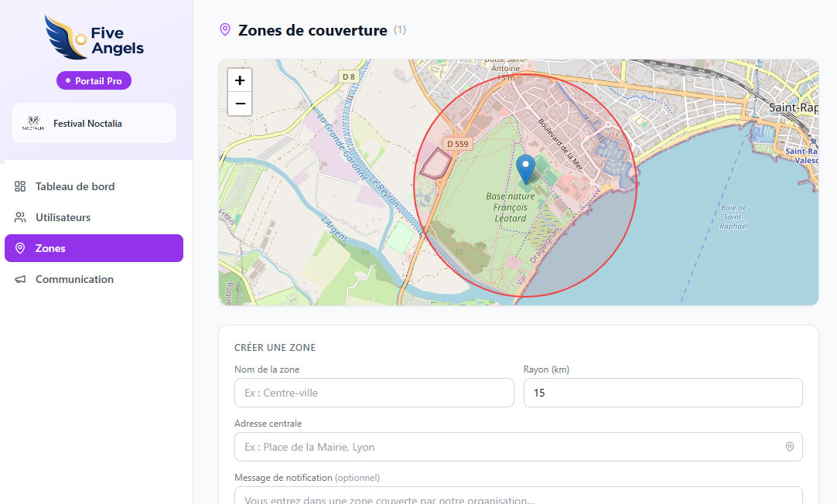This screenshot has height=504, width=837.
Task: Select the Zones menu item
Action: click(94, 248)
